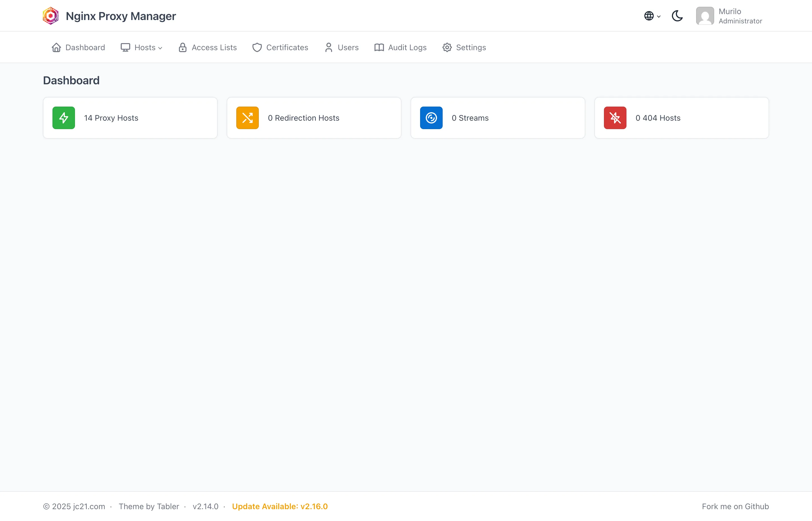The image size is (812, 521).
Task: Open the 0 Redirection Hosts card
Action: coord(314,118)
